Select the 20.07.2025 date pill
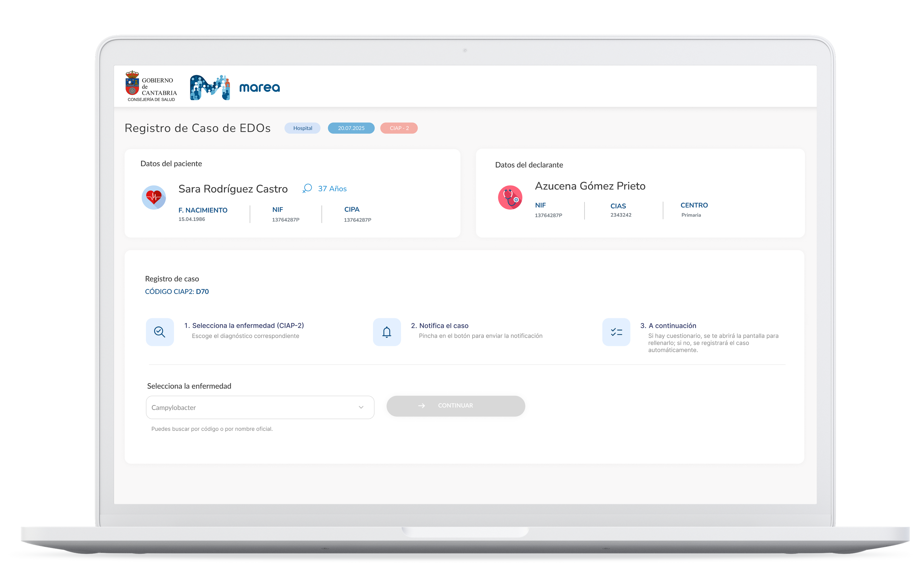This screenshot has width=924, height=581. (x=351, y=128)
